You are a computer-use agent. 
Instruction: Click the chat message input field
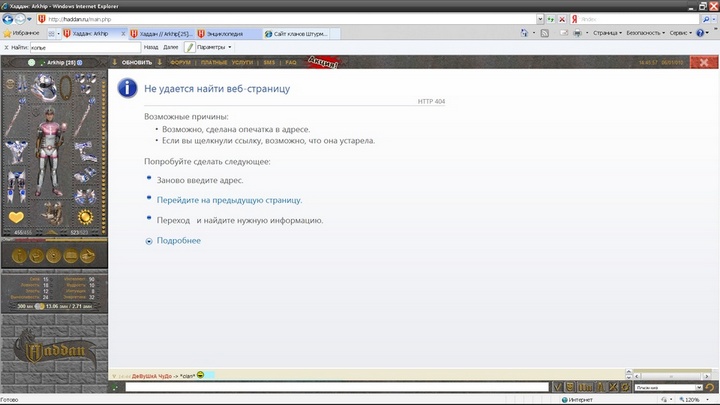pyautogui.click(x=337, y=387)
